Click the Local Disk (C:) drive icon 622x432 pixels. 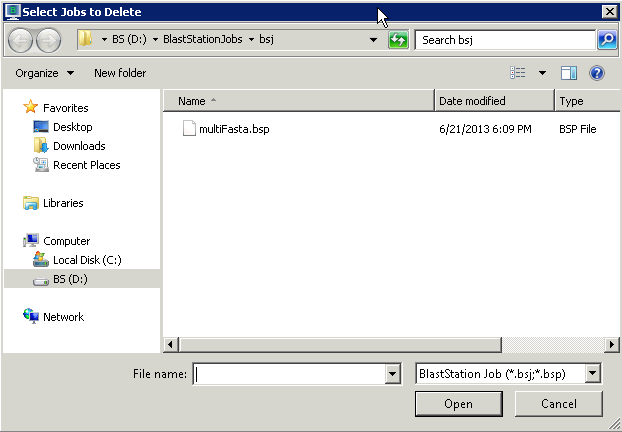pyautogui.click(x=40, y=259)
